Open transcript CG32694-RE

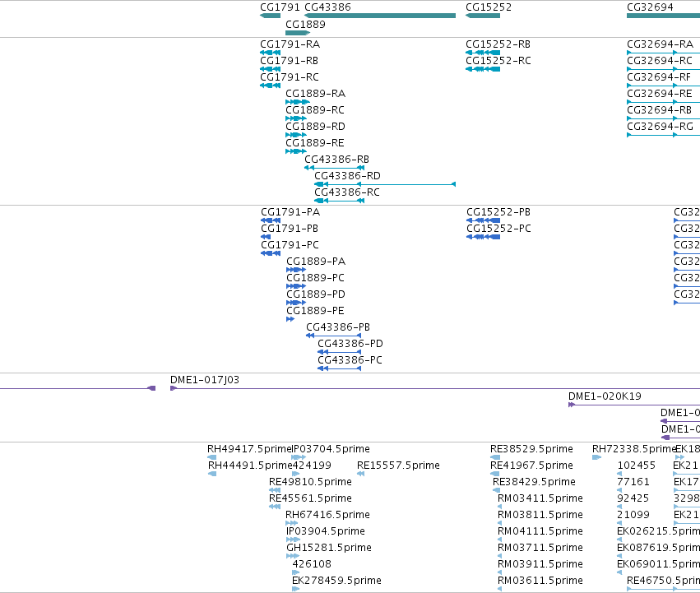663,102
